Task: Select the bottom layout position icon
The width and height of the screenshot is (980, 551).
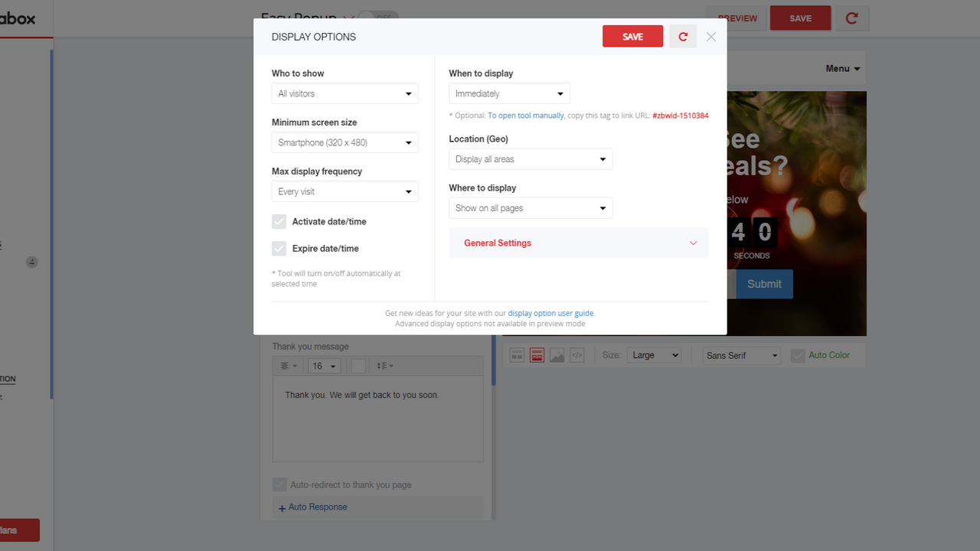Action: 537,354
